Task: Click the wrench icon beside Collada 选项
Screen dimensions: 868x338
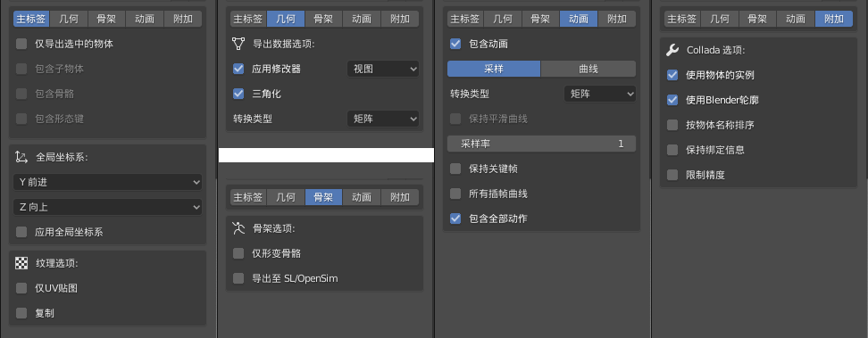Action: (672, 50)
